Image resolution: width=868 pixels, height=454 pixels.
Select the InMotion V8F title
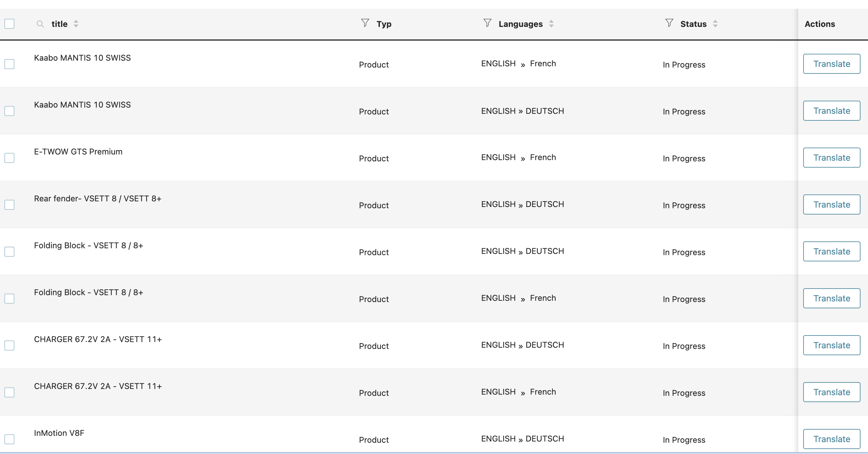(x=59, y=433)
